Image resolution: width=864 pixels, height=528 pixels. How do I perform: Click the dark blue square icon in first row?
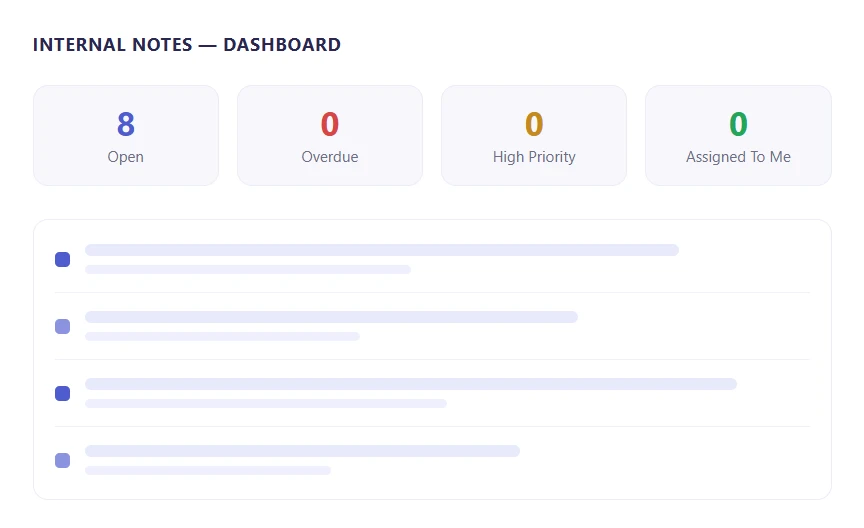coord(62,260)
